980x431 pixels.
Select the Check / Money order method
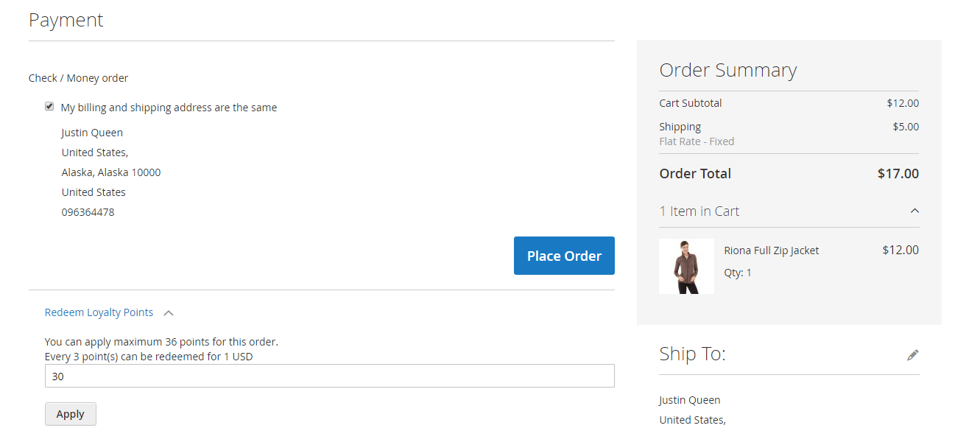click(x=78, y=78)
